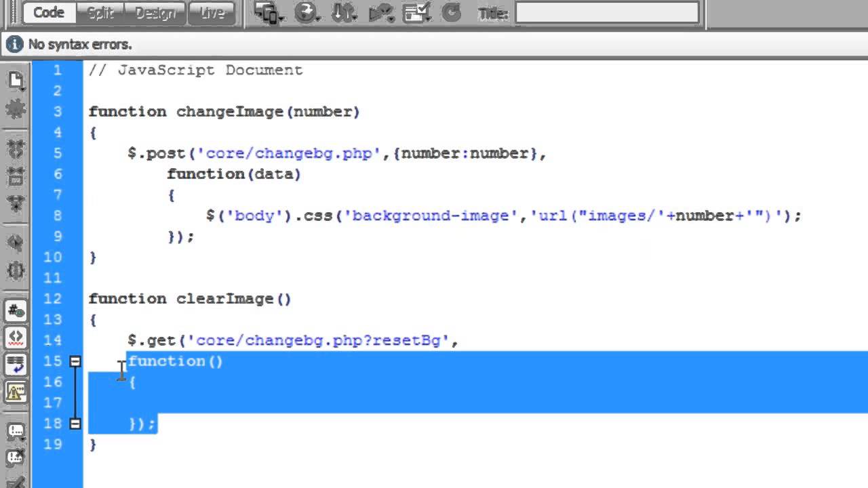This screenshot has height=488, width=868.
Task: Click the closing brace on line 10
Action: coord(93,258)
